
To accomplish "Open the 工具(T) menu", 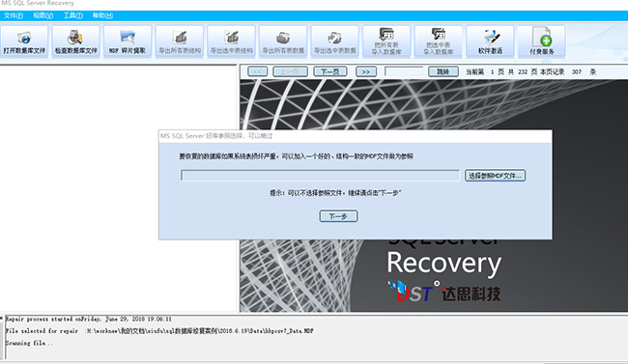I will [72, 15].
